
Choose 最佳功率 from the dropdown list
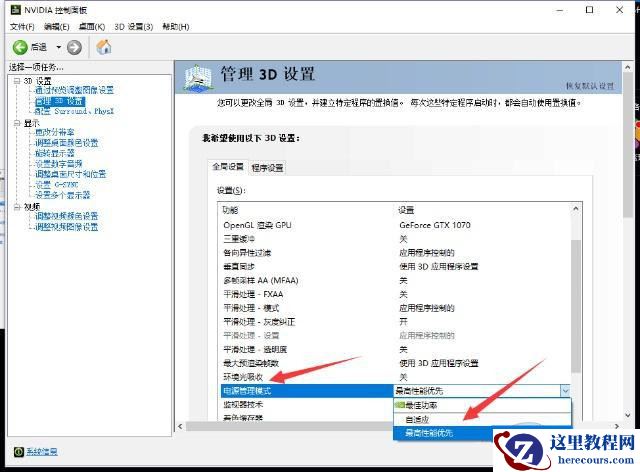482,405
